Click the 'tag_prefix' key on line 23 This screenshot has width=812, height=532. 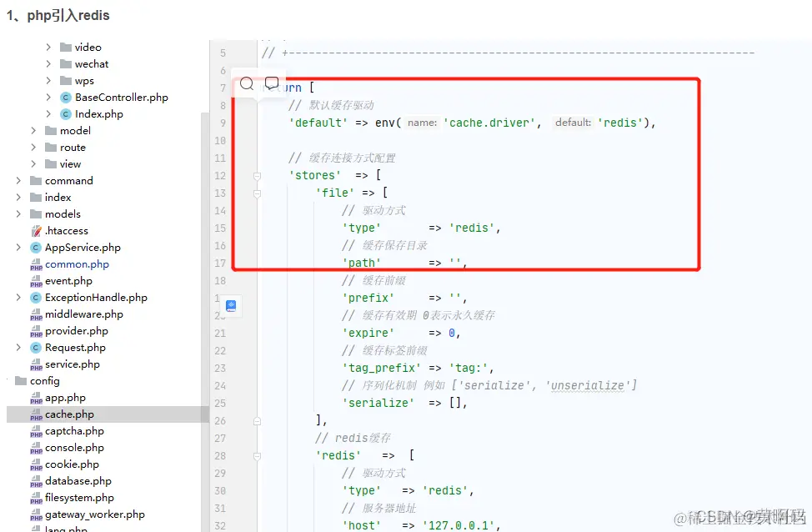click(x=382, y=369)
